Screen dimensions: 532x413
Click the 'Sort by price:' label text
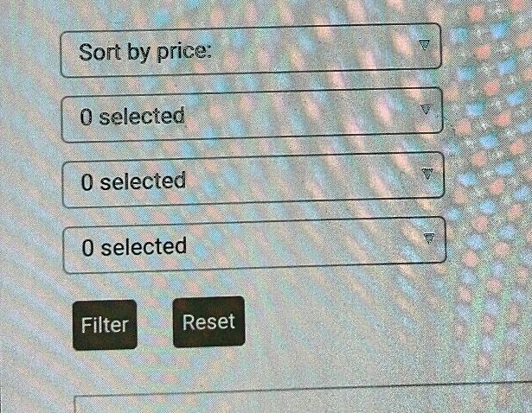[145, 52]
